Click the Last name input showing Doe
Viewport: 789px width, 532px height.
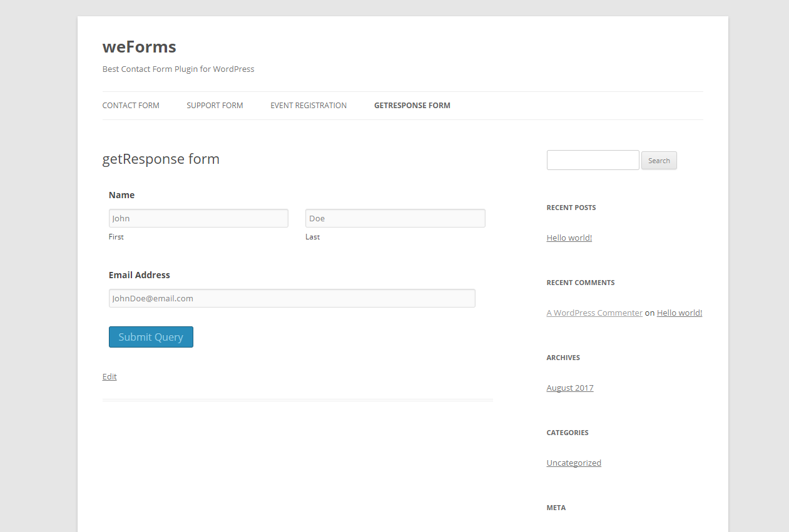(x=395, y=218)
